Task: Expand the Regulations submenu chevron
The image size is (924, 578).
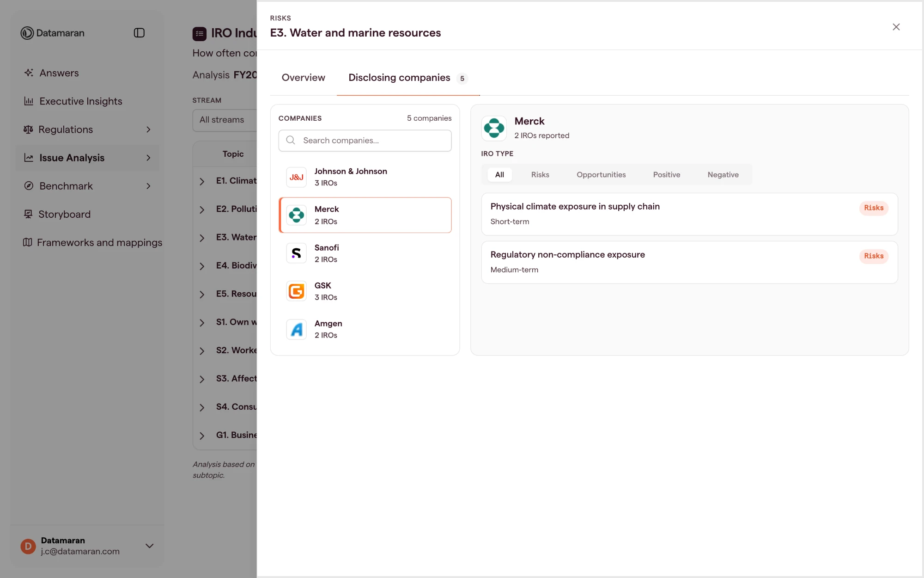Action: [x=148, y=129]
